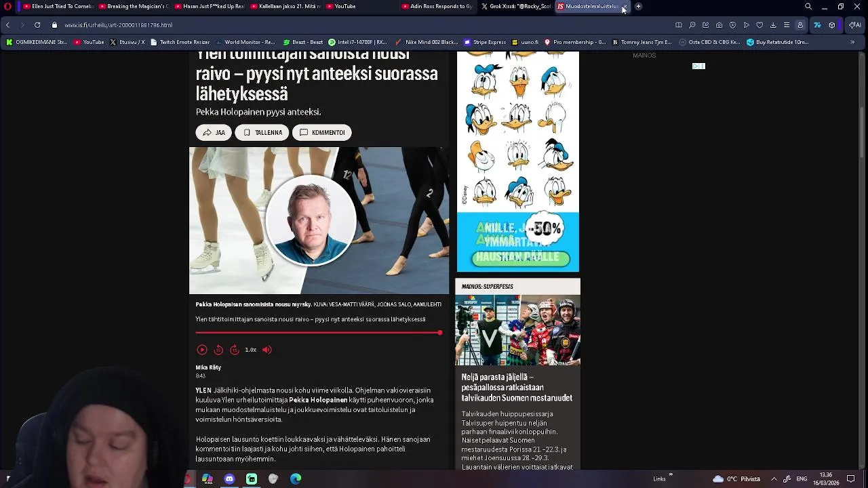Click the Pekka Holopainen article photo
The width and height of the screenshot is (868, 488).
319,220
